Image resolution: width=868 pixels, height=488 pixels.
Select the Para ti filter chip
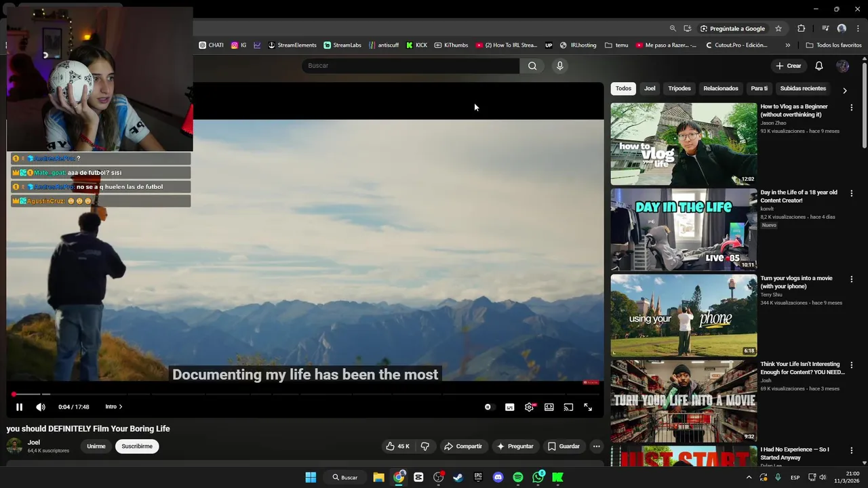[759, 88]
